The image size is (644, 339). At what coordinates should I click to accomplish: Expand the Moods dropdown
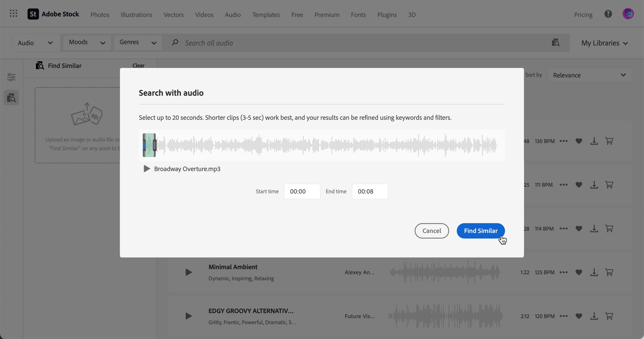[87, 43]
